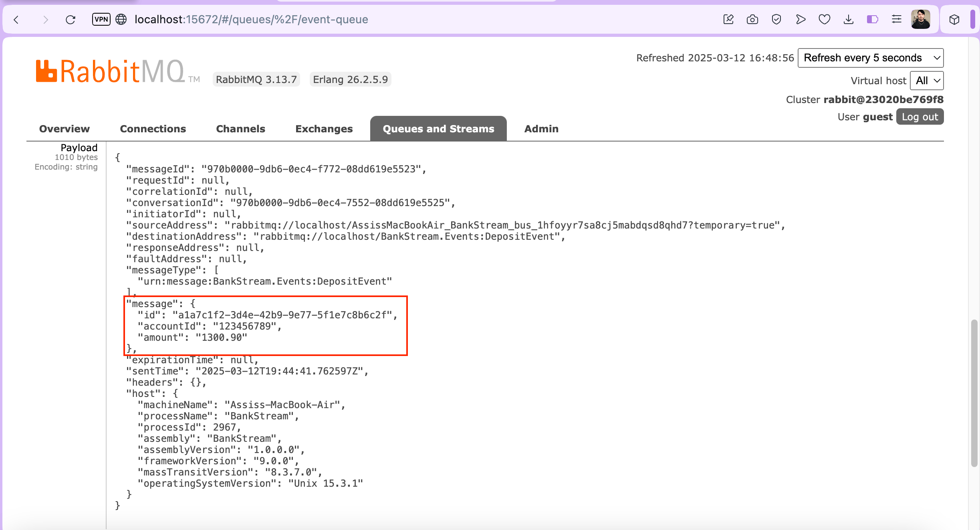The width and height of the screenshot is (980, 530).
Task: Click the processName "BankStream" line
Action: point(219,416)
